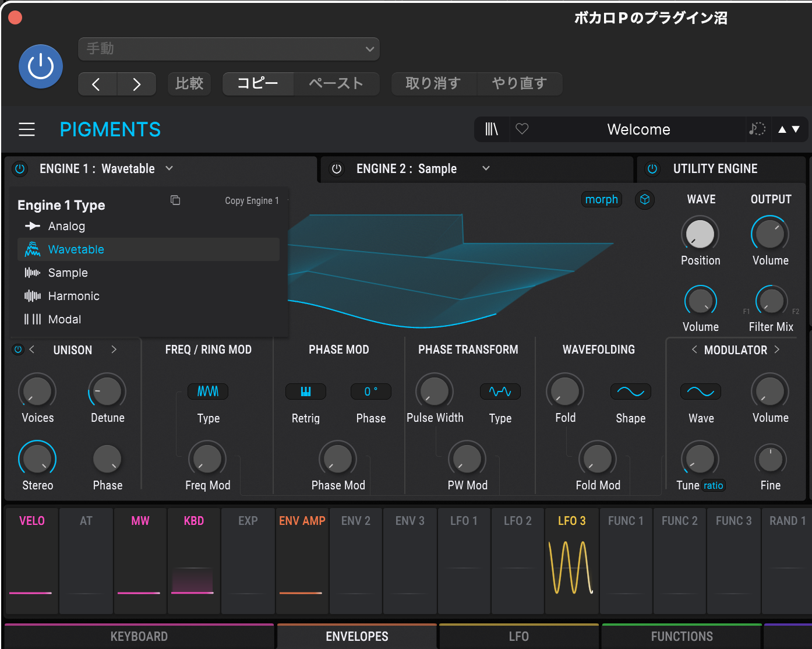Click the Modulator Wave sine icon
Screen dimensions: 812x649
point(701,391)
